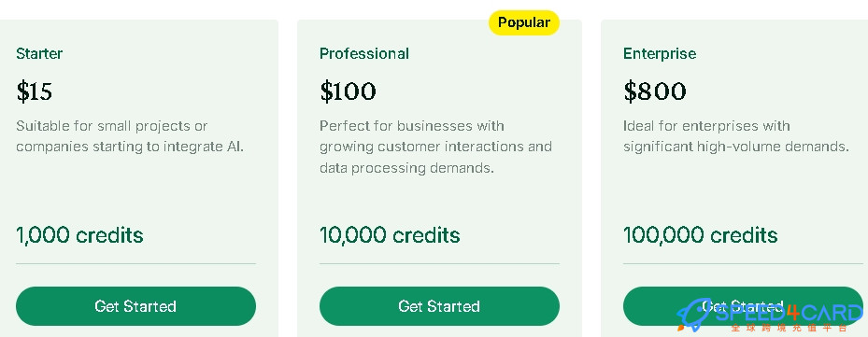This screenshot has height=337, width=868.
Task: Click Get Started under Enterprise plan
Action: click(743, 306)
